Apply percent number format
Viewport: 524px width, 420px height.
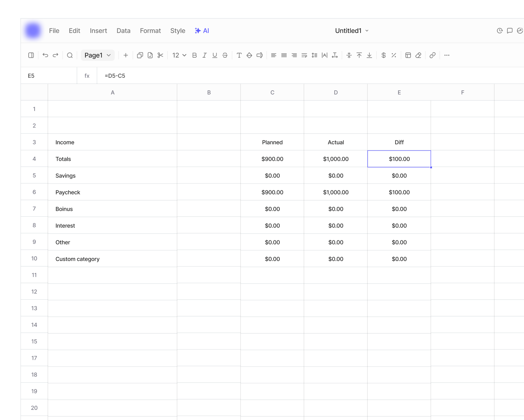(x=394, y=55)
